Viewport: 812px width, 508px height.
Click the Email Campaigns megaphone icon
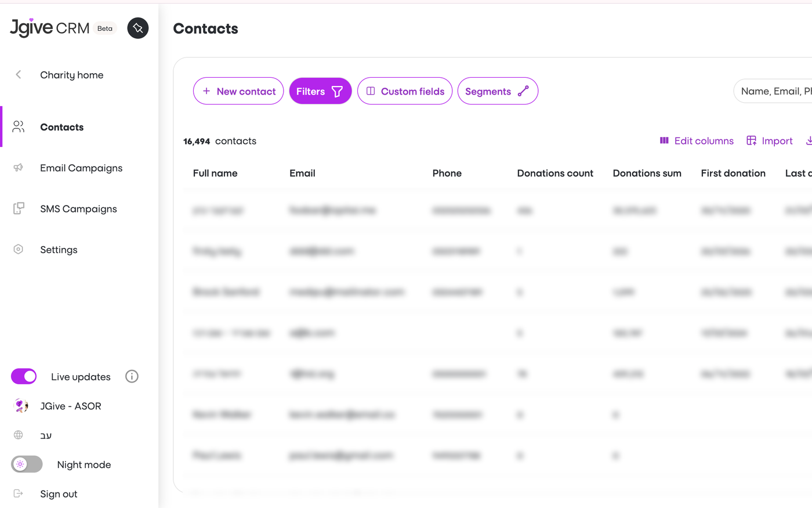pyautogui.click(x=18, y=168)
